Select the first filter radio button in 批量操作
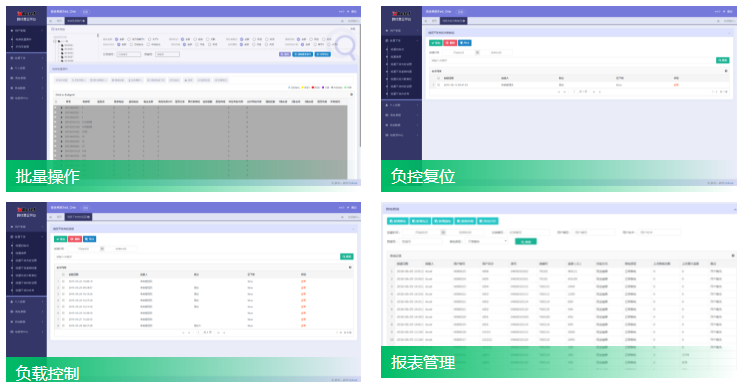The image size is (744, 382). [x=116, y=39]
